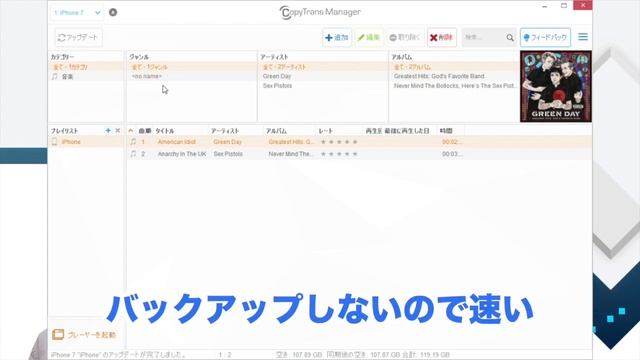Set star rating for American Idiot
This screenshot has height=360, width=640.
pyautogui.click(x=339, y=142)
